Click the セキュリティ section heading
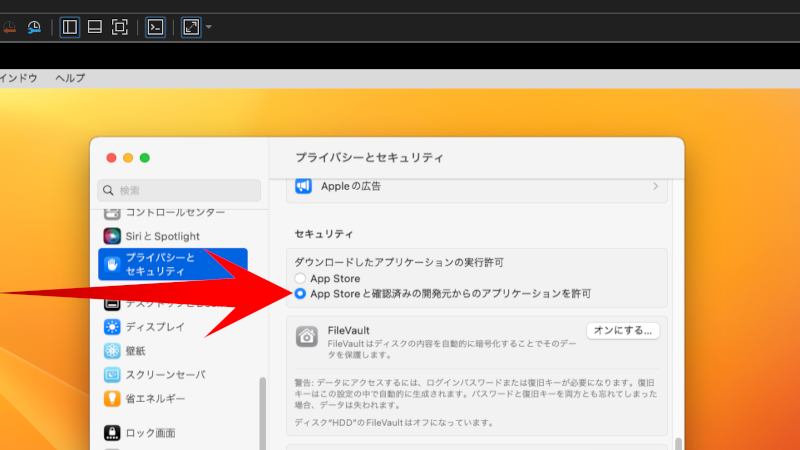Screen dimensions: 800x450 pyautogui.click(x=324, y=234)
